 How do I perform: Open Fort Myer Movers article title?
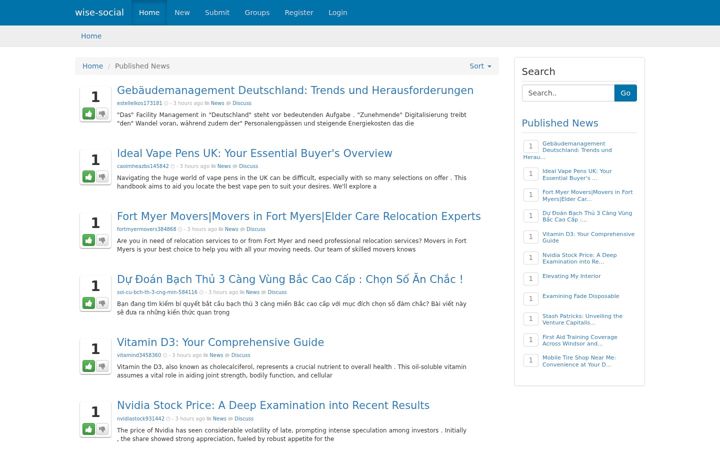tap(298, 216)
